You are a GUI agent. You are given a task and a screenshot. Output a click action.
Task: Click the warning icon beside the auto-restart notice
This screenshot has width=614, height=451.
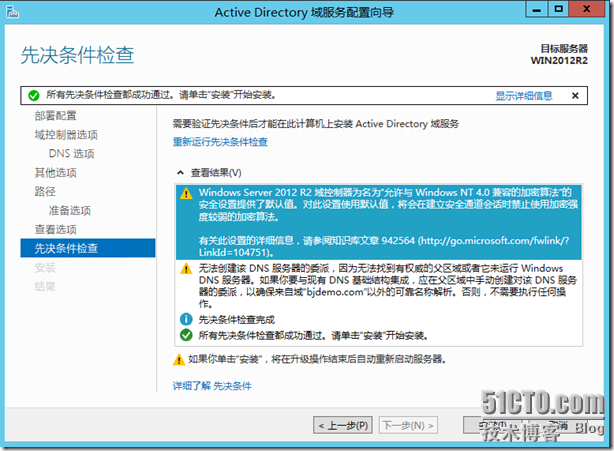click(179, 358)
